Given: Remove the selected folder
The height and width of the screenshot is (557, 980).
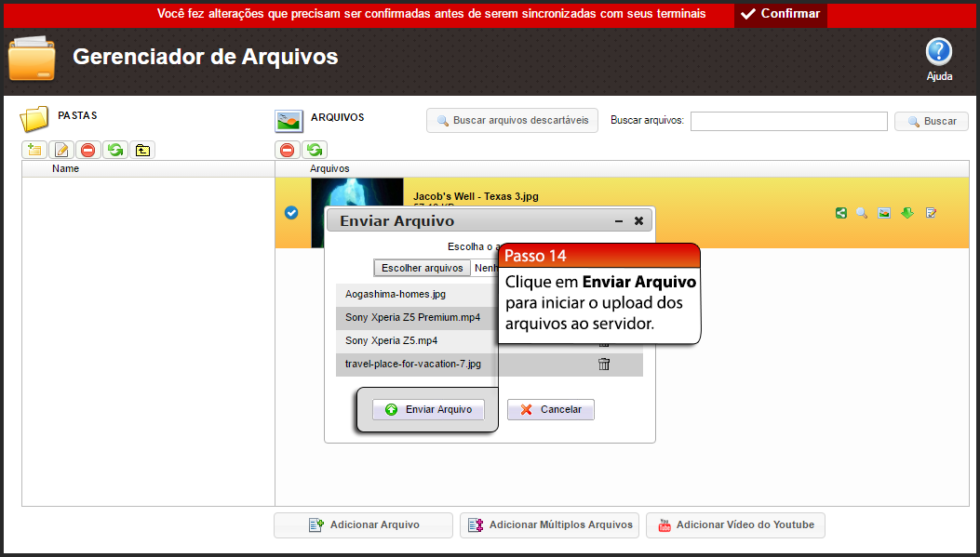Looking at the screenshot, I should [88, 150].
